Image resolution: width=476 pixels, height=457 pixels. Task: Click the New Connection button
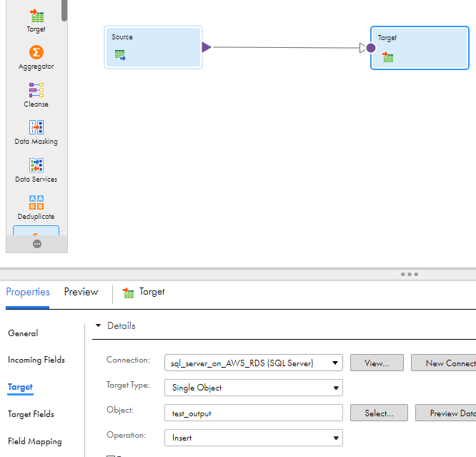click(444, 363)
